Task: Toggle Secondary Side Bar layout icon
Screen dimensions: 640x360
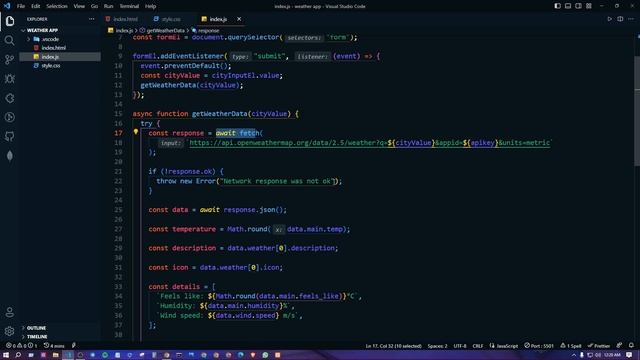Action: pos(578,6)
